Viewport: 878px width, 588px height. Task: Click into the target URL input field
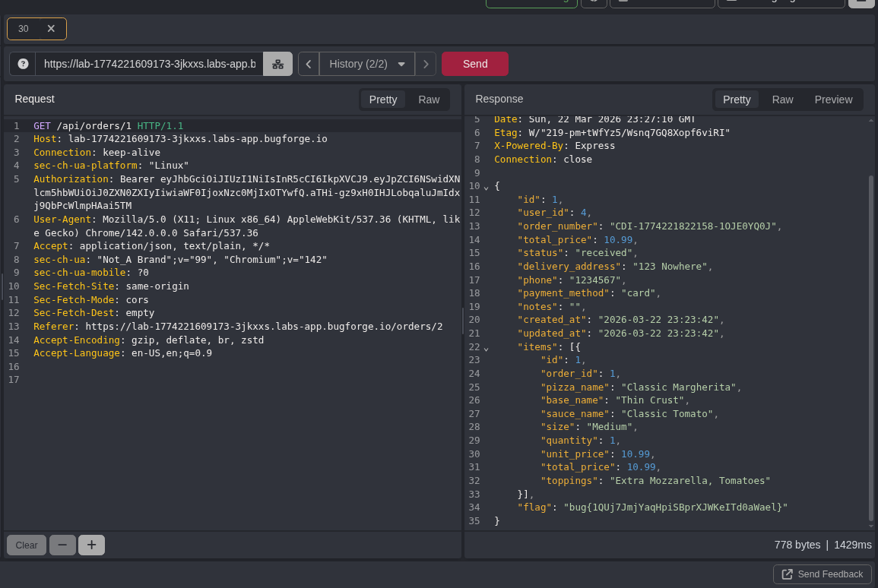coord(149,64)
